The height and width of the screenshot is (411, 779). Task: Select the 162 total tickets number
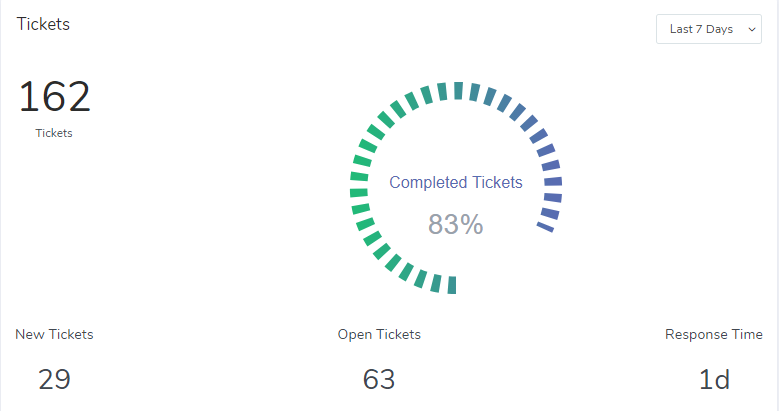(54, 97)
